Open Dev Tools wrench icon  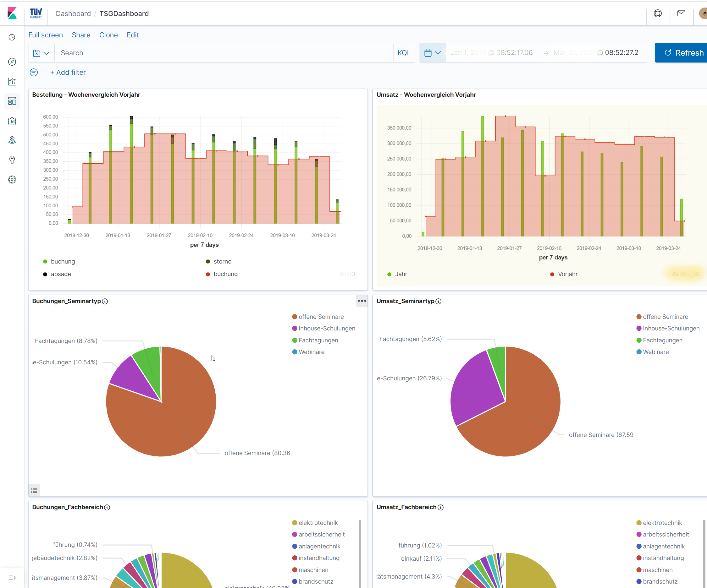pos(12,160)
